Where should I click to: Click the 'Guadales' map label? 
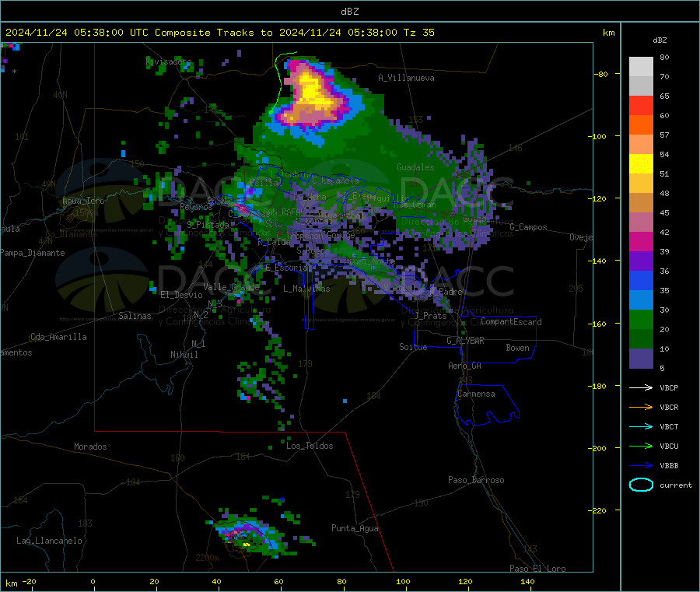(415, 167)
